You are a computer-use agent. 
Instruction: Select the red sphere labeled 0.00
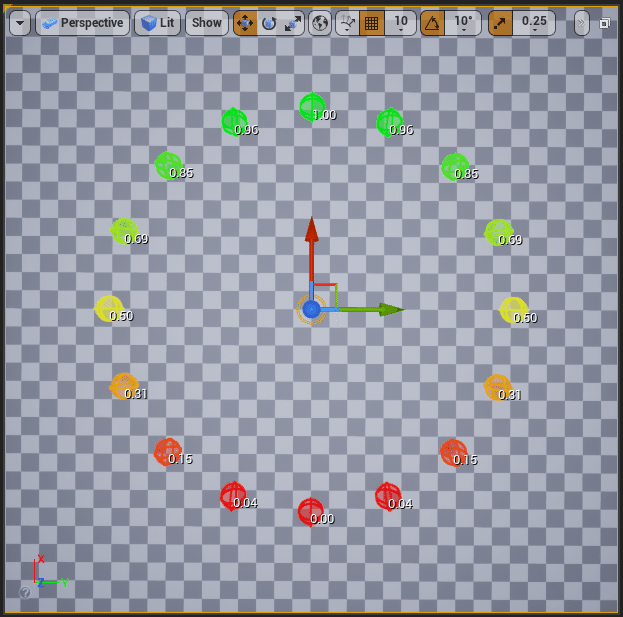pos(310,512)
